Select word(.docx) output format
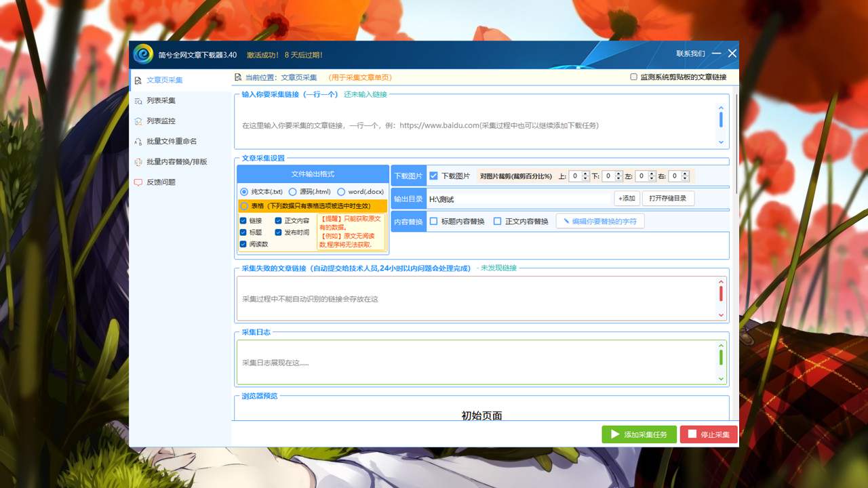The width and height of the screenshot is (868, 488). (341, 192)
